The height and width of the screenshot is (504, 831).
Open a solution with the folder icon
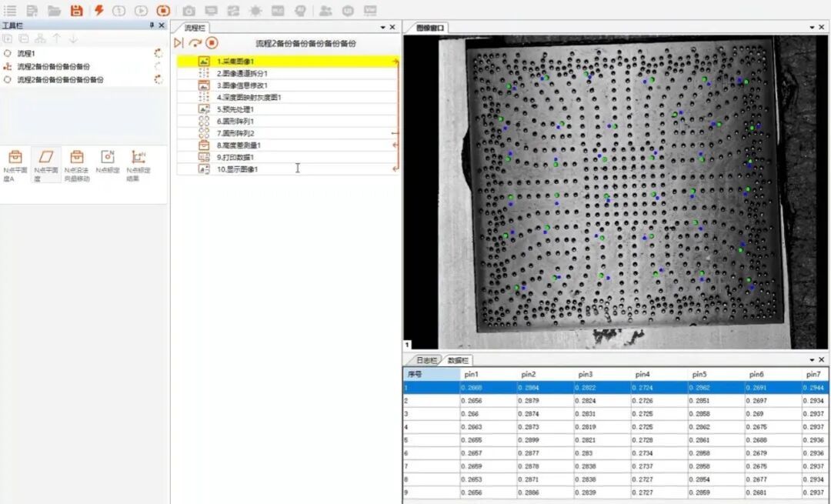coord(54,10)
